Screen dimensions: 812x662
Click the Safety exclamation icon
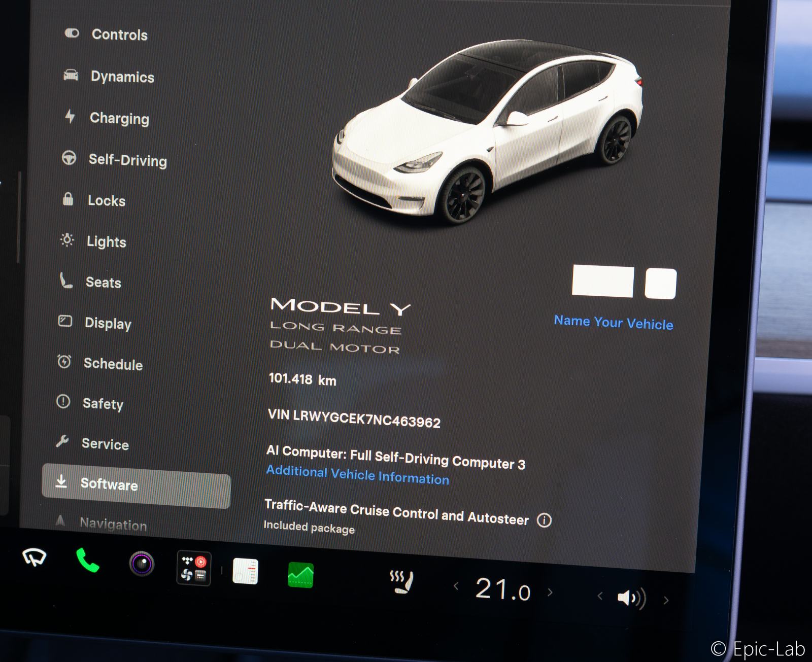63,402
